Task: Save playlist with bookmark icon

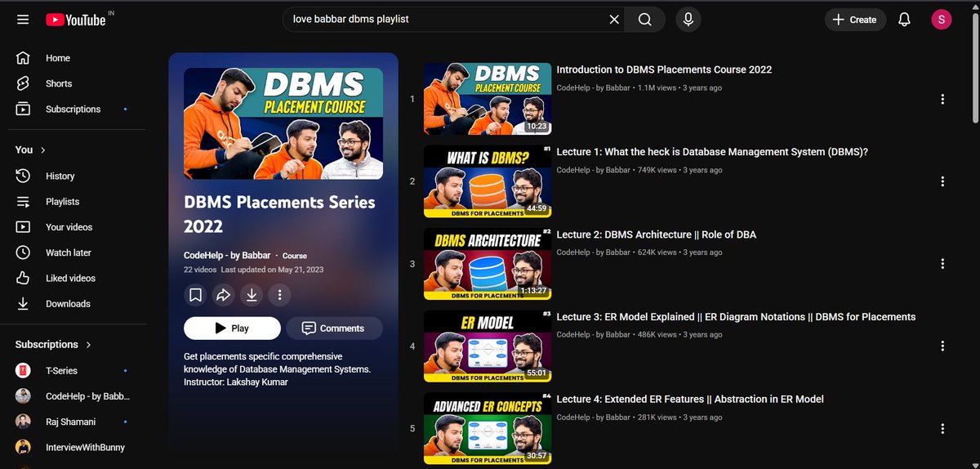Action: (x=196, y=295)
